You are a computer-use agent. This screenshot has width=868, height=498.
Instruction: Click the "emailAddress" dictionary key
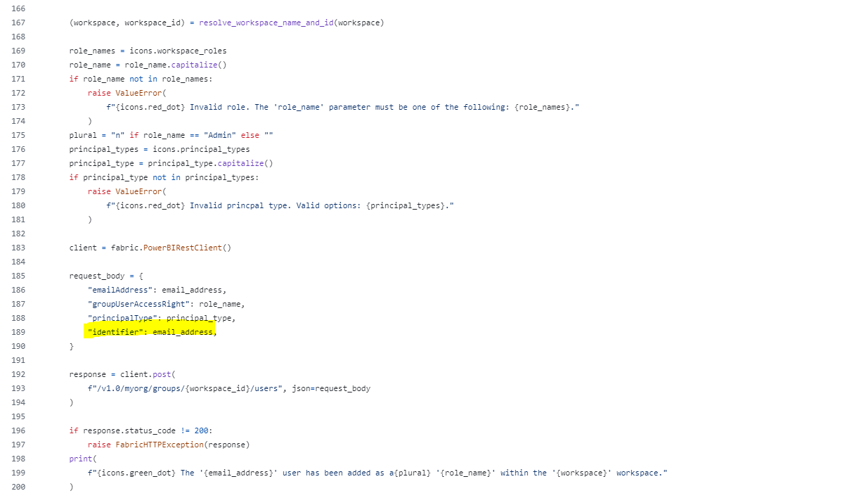pyautogui.click(x=120, y=290)
